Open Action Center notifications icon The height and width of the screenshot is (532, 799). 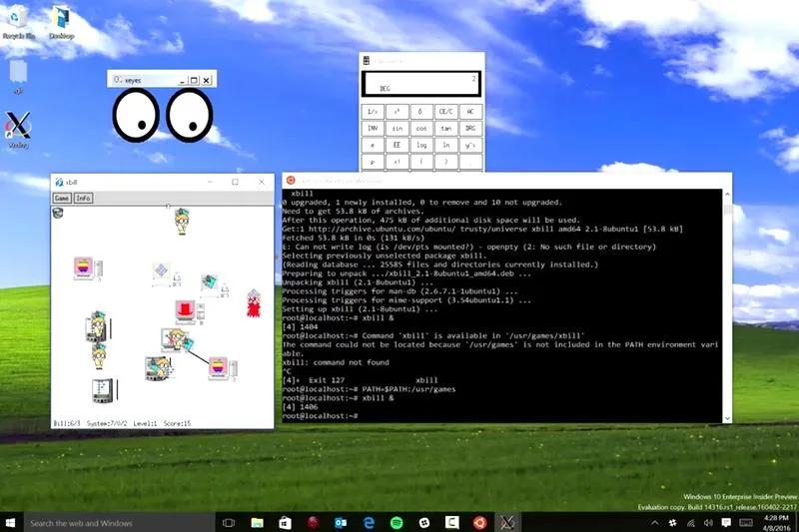pos(726,523)
